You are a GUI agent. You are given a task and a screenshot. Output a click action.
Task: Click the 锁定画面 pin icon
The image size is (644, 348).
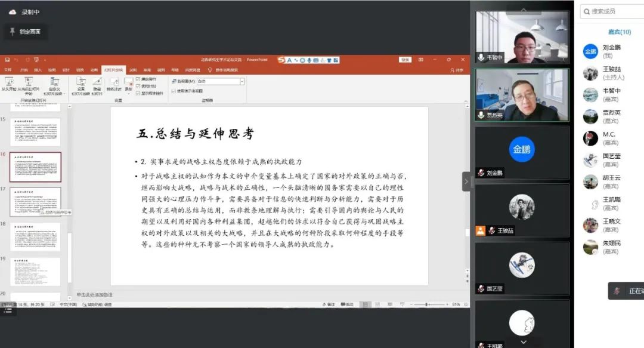pyautogui.click(x=13, y=32)
